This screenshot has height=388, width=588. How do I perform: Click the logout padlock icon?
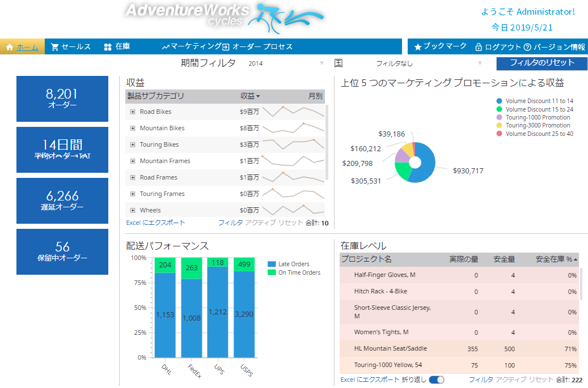click(479, 47)
